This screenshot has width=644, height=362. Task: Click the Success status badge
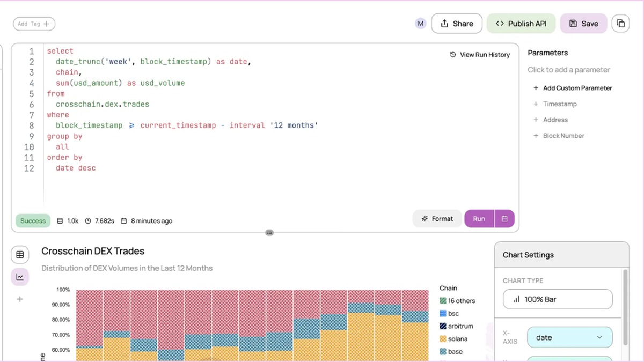pos(33,221)
